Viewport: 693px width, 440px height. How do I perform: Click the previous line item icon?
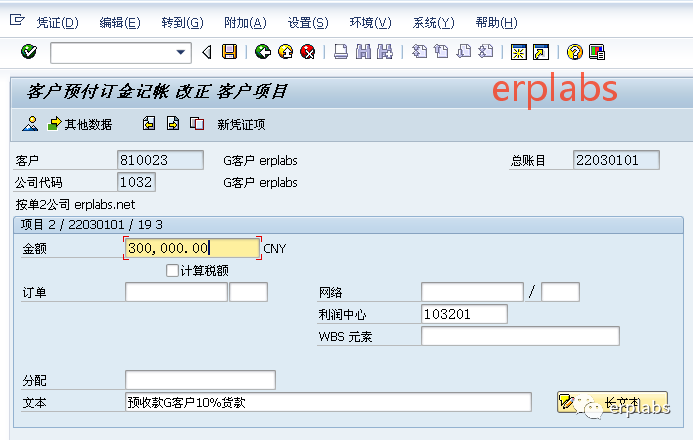click(149, 124)
